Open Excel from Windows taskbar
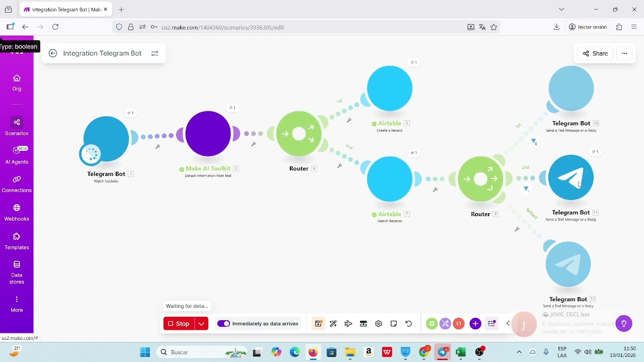 pos(460,352)
